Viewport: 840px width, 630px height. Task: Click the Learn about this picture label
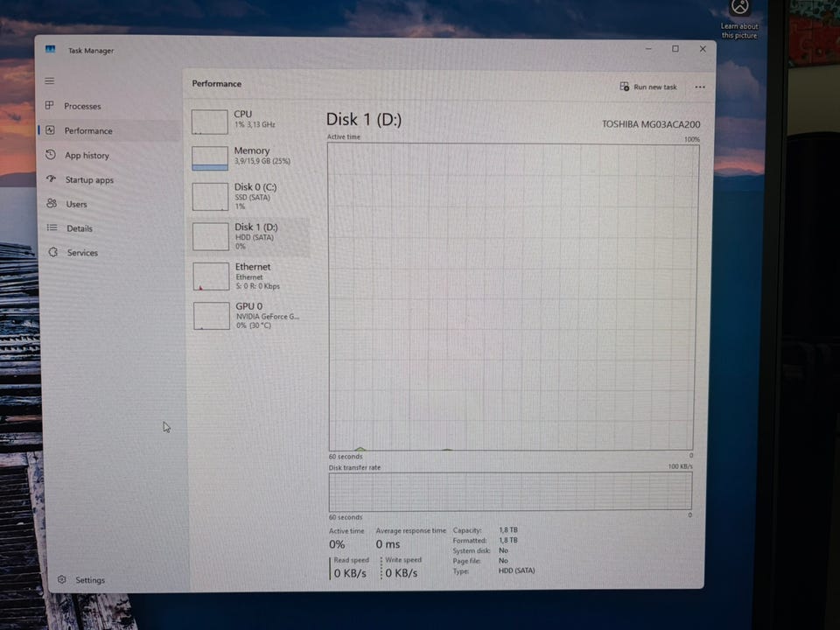tap(739, 31)
